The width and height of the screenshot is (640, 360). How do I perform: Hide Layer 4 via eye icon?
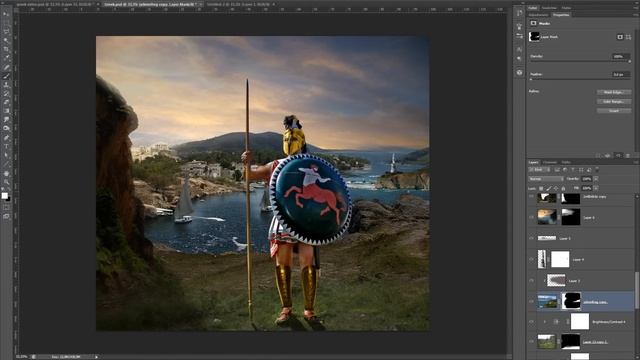pyautogui.click(x=531, y=259)
